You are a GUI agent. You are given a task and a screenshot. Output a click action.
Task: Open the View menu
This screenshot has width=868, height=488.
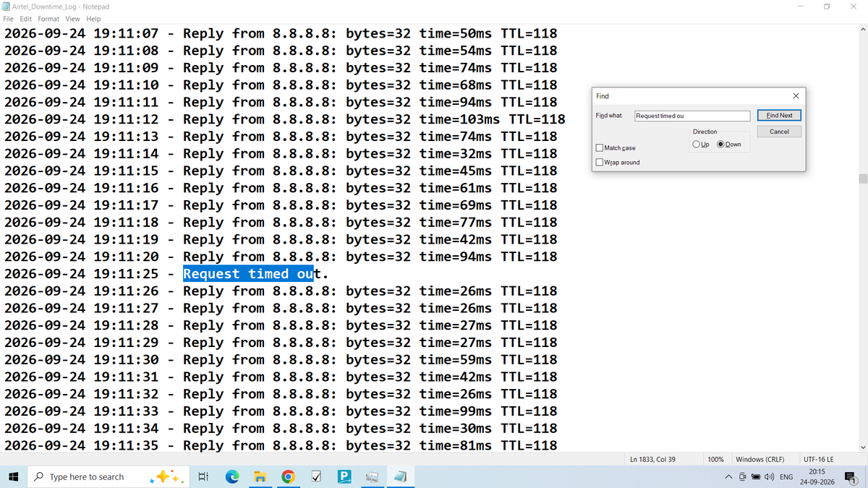[73, 19]
